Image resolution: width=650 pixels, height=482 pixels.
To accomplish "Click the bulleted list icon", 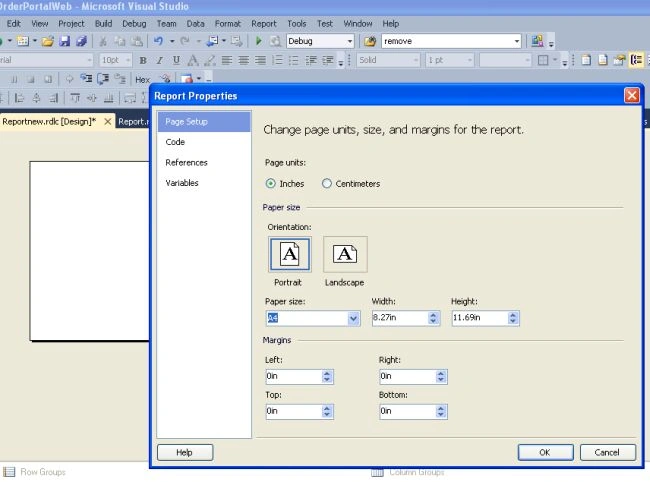I will click(294, 61).
